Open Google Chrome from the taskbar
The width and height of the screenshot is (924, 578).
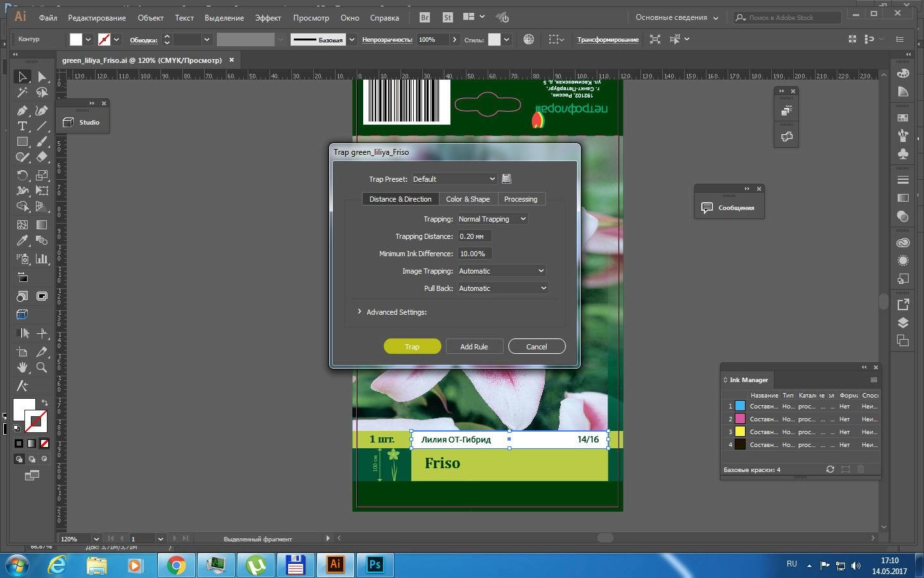tap(176, 565)
